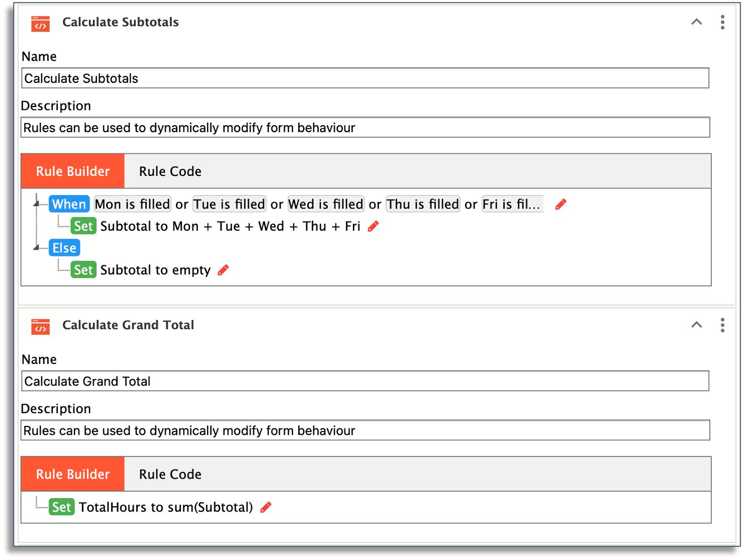Open three-dot menu for Calculate Grand Total
The width and height of the screenshot is (743, 560).
coord(722,325)
